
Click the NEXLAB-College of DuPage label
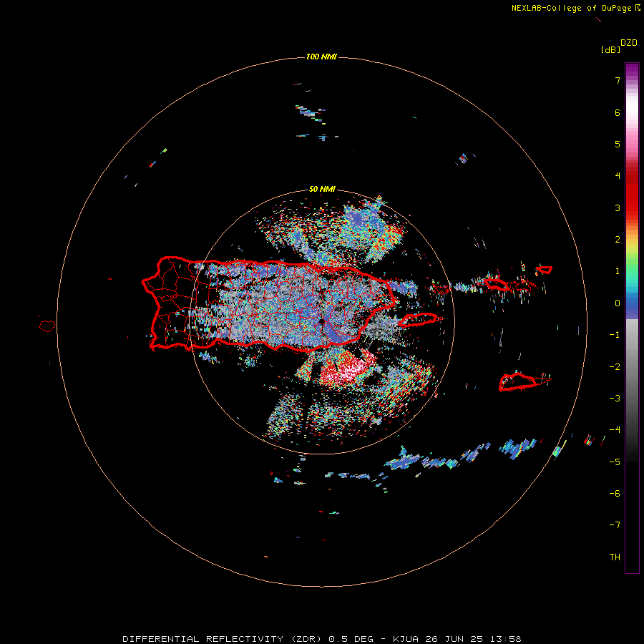tap(575, 8)
